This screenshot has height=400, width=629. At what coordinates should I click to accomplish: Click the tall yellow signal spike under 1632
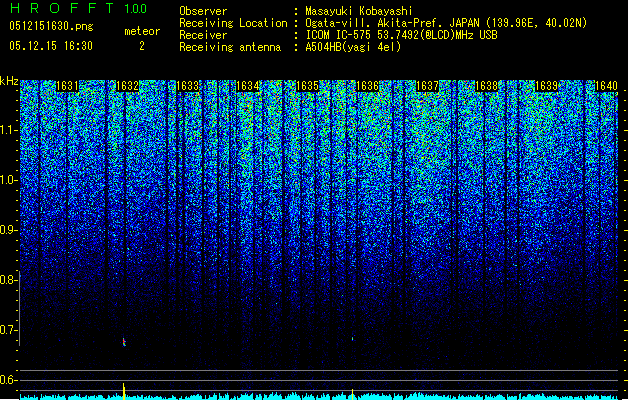pyautogui.click(x=124, y=391)
